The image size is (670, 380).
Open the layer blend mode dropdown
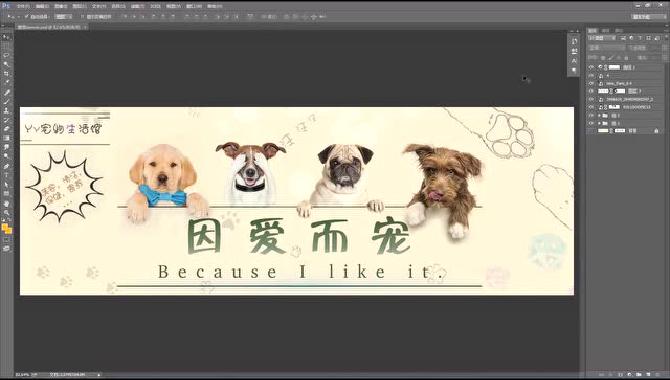point(607,48)
